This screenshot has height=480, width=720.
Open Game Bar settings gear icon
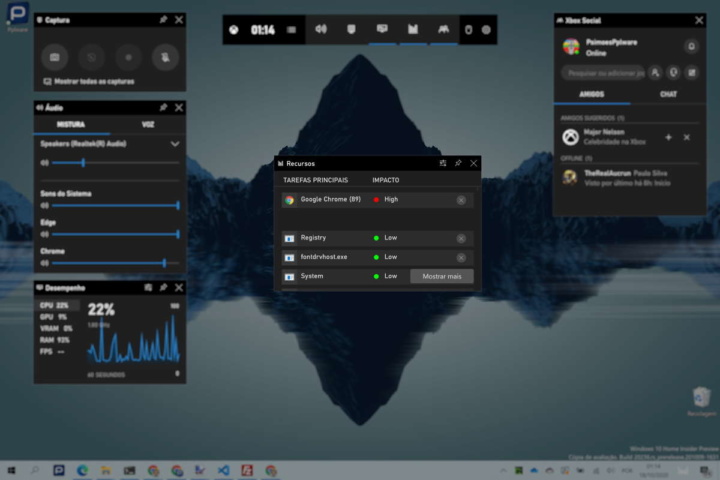pyautogui.click(x=486, y=30)
